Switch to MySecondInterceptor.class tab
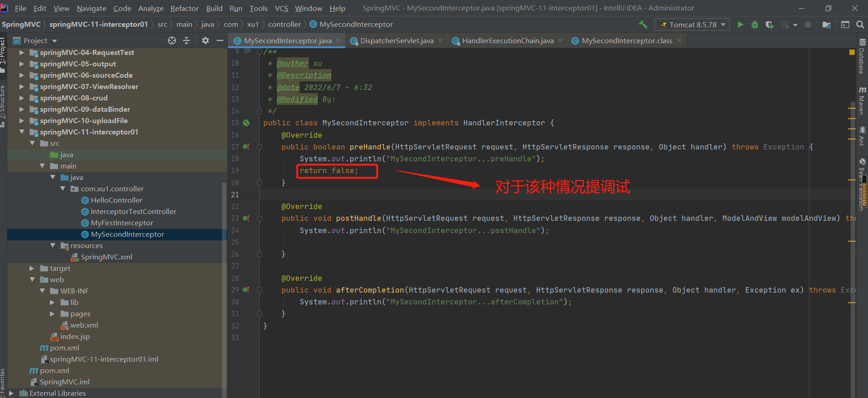 pos(627,40)
